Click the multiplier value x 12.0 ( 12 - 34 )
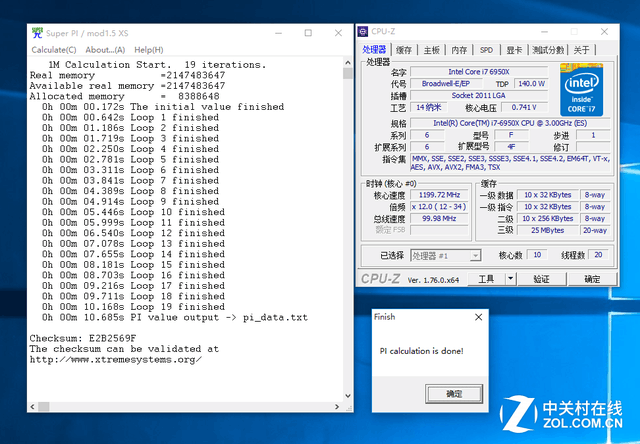640x444 pixels. click(439, 207)
